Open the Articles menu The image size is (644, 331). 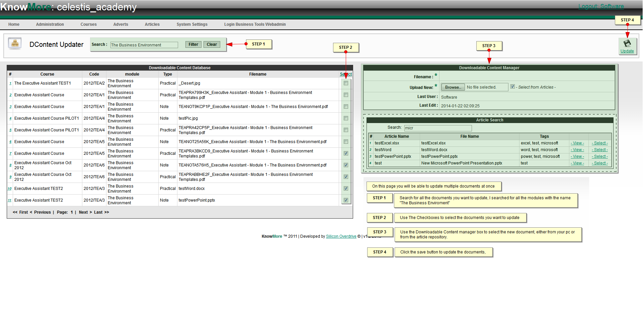click(152, 24)
